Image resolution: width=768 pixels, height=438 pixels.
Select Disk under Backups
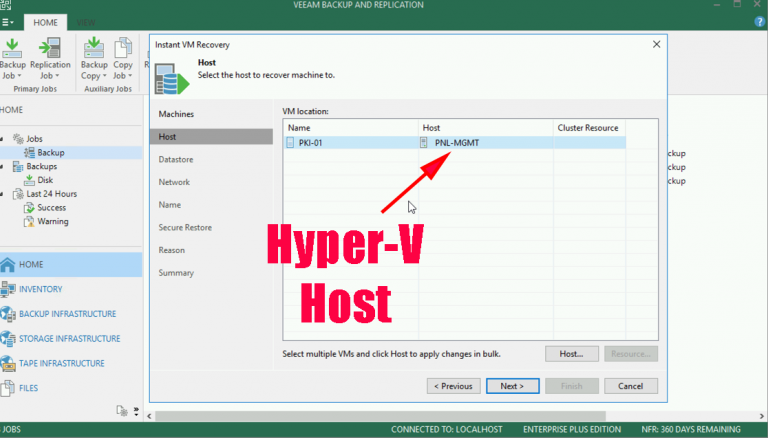click(45, 180)
